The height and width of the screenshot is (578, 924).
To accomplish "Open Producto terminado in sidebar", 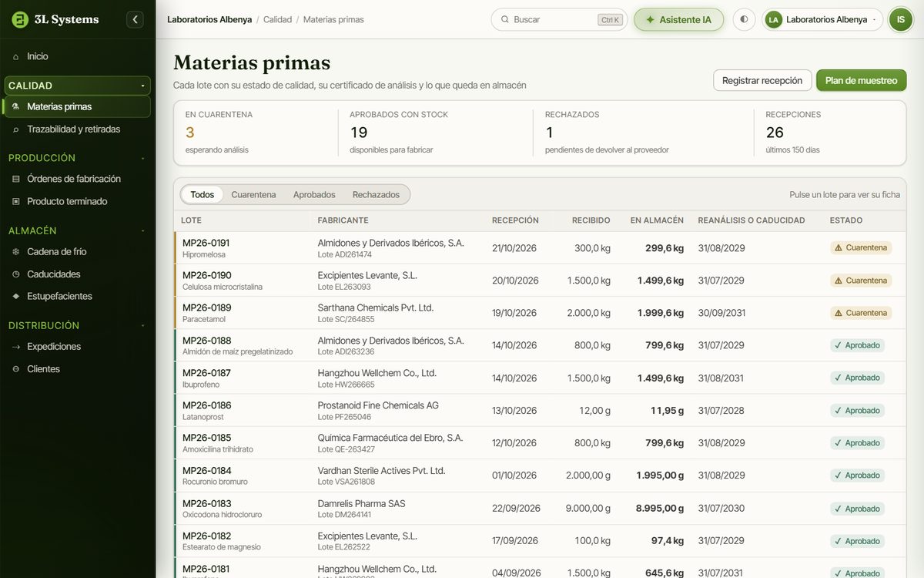I will coord(77,201).
